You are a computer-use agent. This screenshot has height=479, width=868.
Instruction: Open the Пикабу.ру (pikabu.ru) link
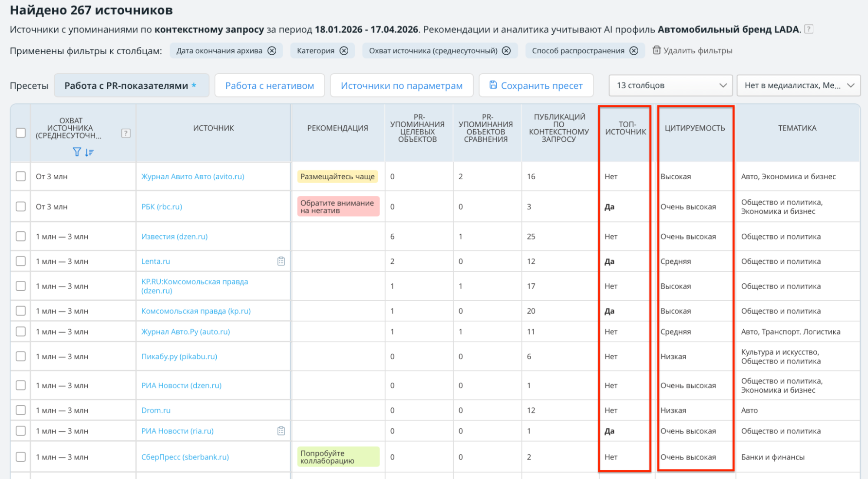[179, 356]
